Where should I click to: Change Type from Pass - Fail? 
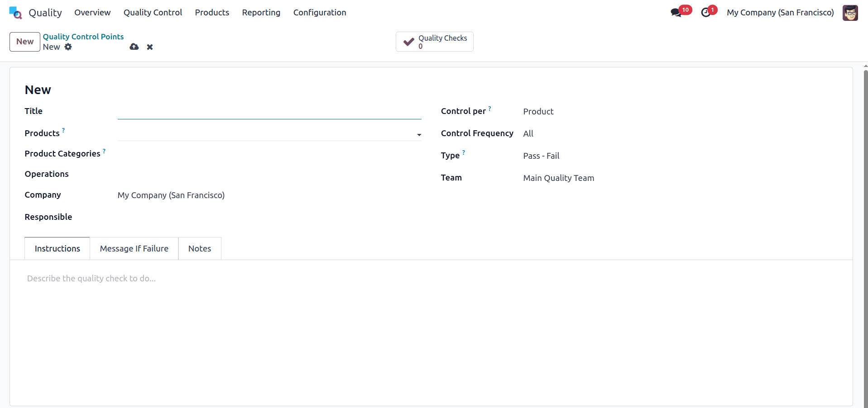click(x=541, y=156)
